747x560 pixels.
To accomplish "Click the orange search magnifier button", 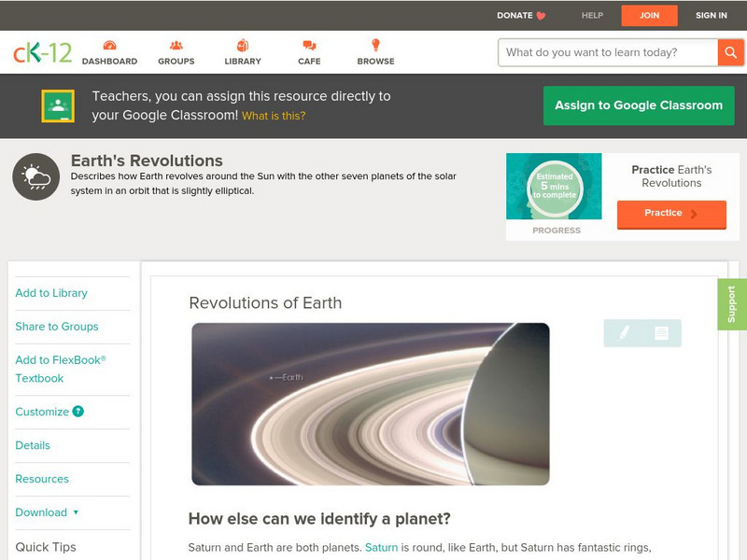I will (x=730, y=52).
